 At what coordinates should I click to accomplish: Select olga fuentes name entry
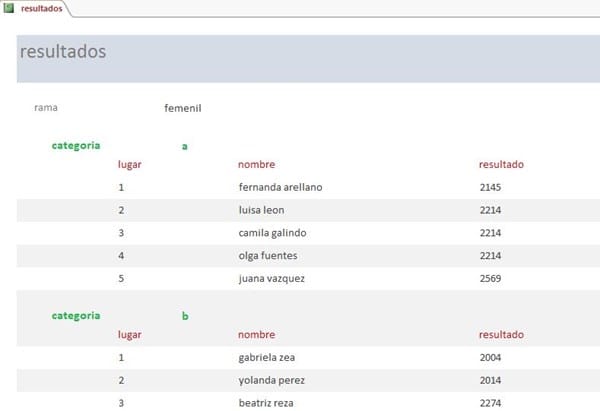point(268,256)
